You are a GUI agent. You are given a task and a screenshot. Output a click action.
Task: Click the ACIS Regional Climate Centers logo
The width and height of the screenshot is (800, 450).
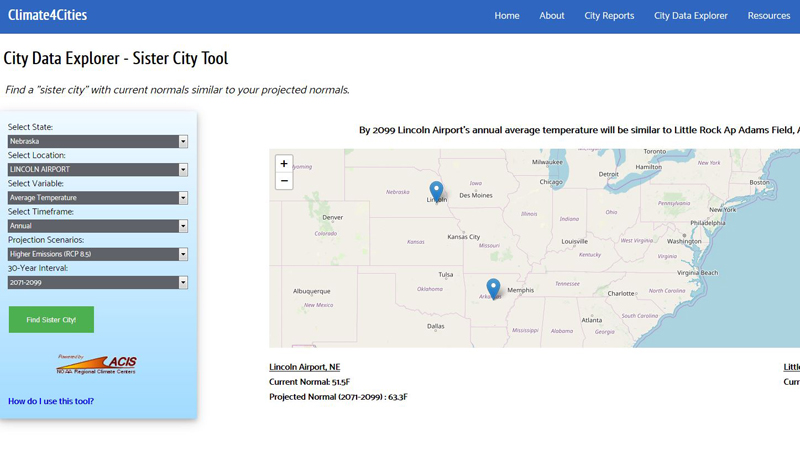tap(97, 364)
